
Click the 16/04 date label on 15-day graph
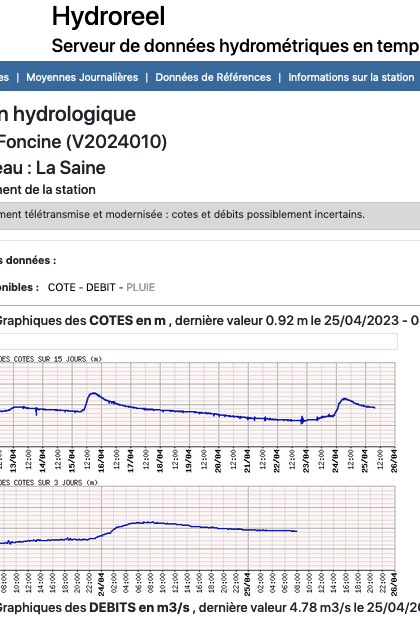point(101,461)
